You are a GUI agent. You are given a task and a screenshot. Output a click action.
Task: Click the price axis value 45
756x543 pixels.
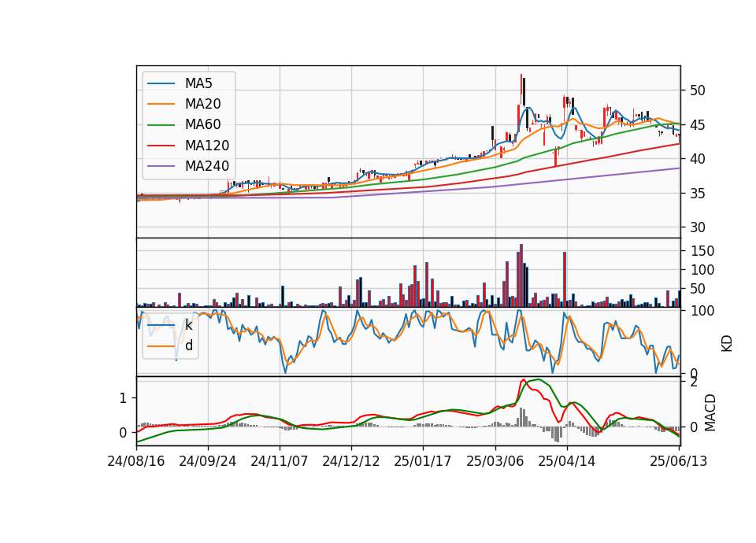pyautogui.click(x=698, y=125)
